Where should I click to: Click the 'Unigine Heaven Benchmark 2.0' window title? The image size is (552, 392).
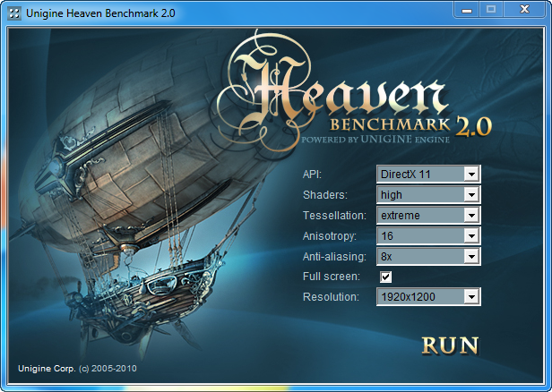[x=100, y=13]
